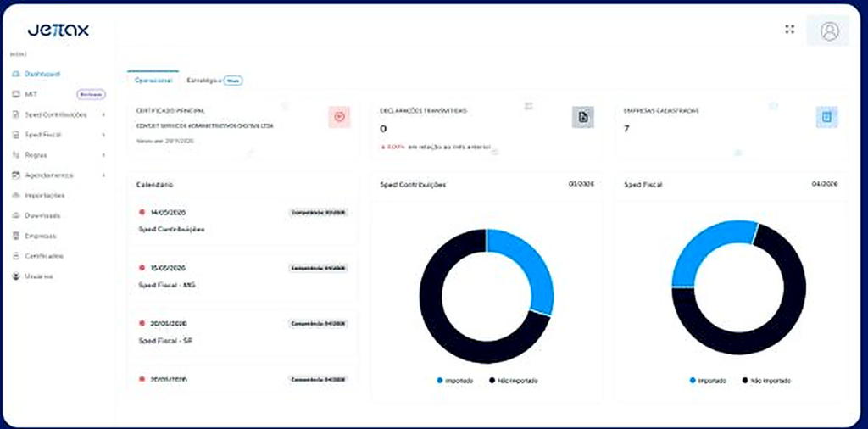Click the Empresas Cadastradas blue icon

pos(826,117)
